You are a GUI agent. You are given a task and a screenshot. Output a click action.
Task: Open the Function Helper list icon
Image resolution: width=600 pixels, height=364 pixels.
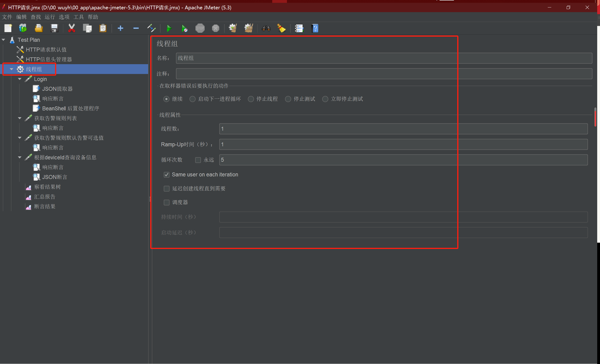[x=299, y=28]
